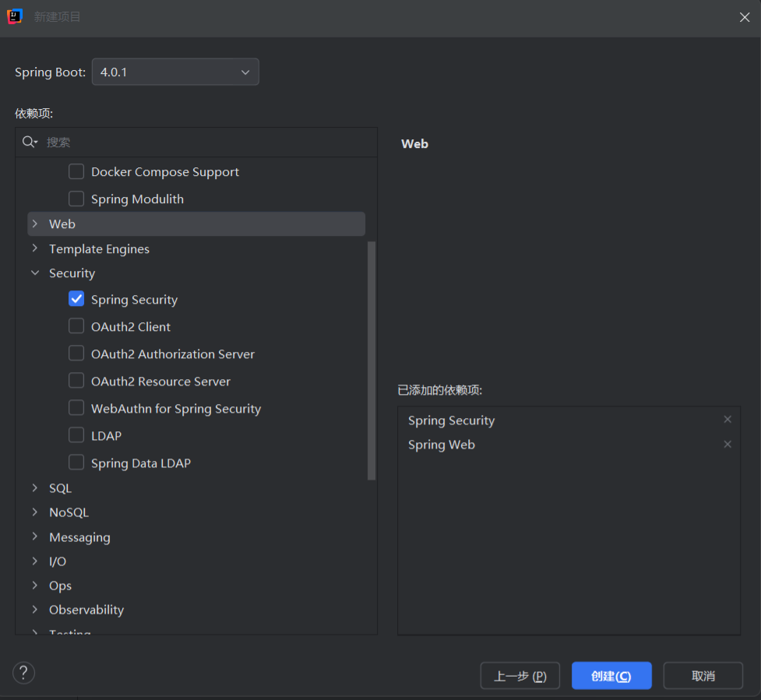Expand the SQL category
Screen dimensions: 761x700
point(35,488)
